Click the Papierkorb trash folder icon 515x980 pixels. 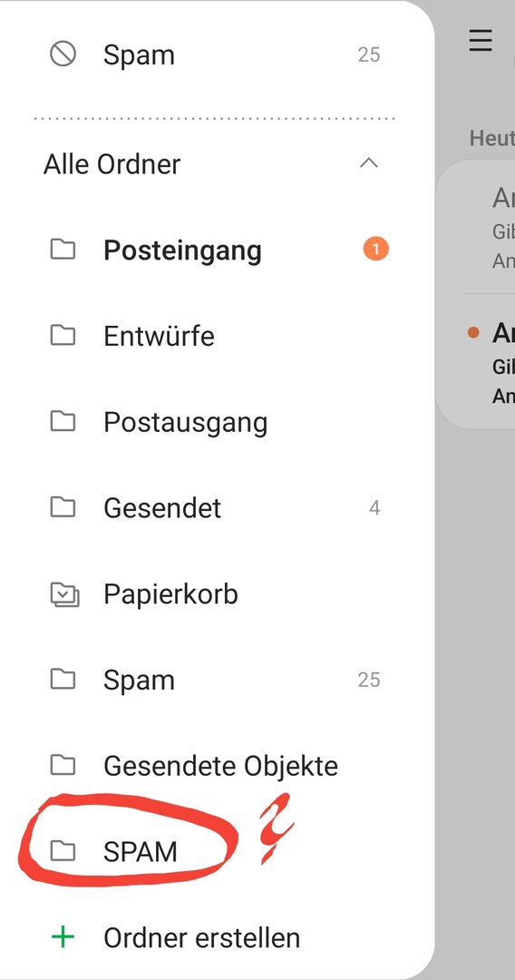(64, 594)
